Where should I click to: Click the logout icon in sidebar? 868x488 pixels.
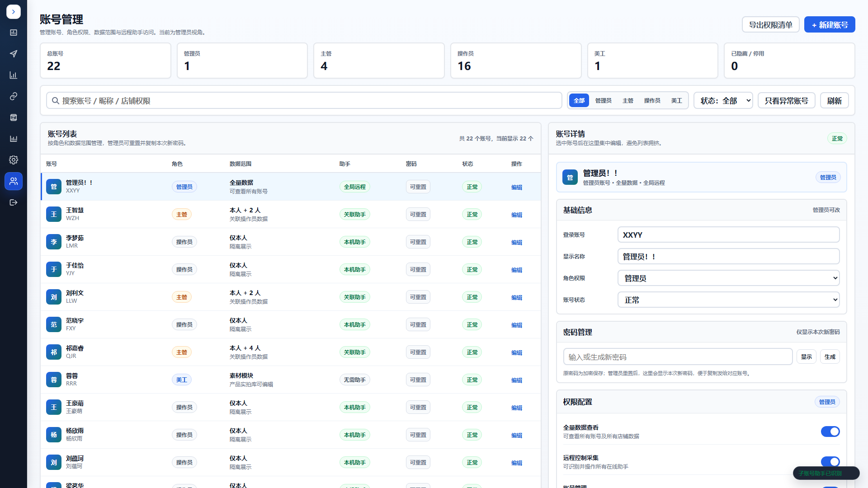14,202
